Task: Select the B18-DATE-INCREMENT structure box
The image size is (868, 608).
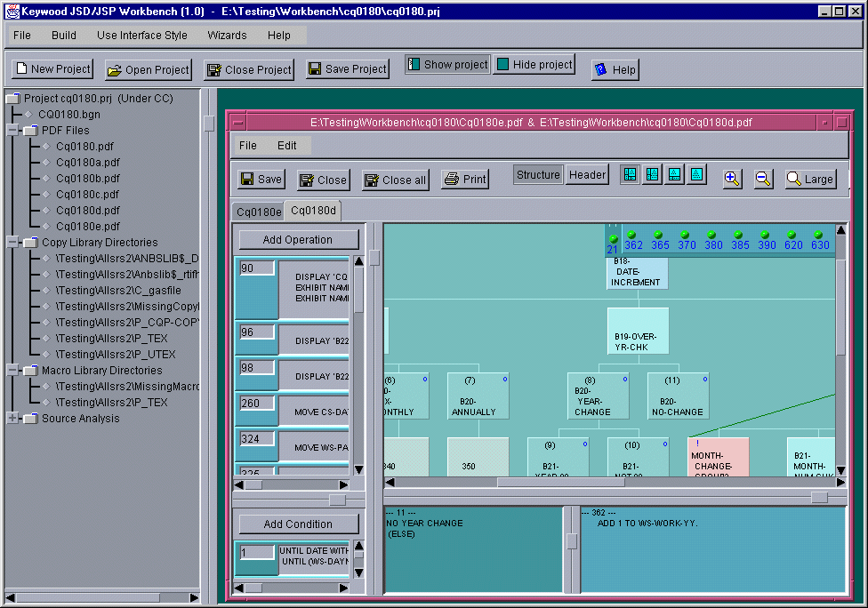Action: pyautogui.click(x=638, y=273)
